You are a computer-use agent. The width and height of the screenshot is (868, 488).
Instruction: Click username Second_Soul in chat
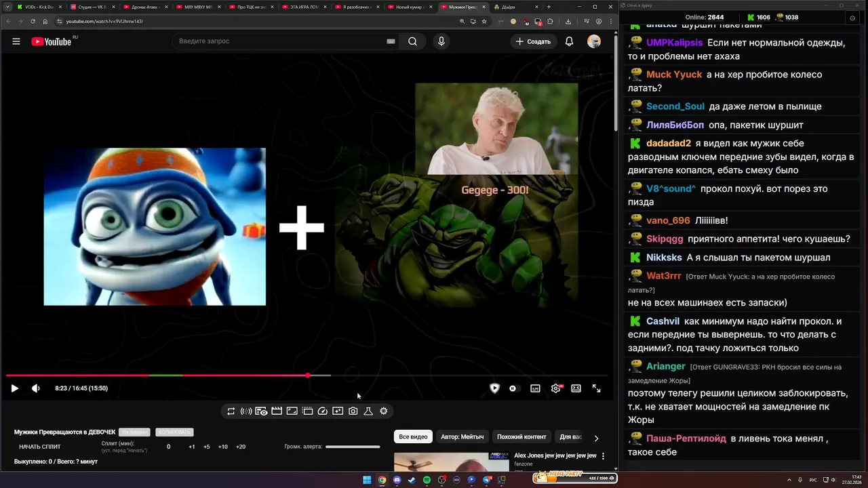[x=675, y=106]
